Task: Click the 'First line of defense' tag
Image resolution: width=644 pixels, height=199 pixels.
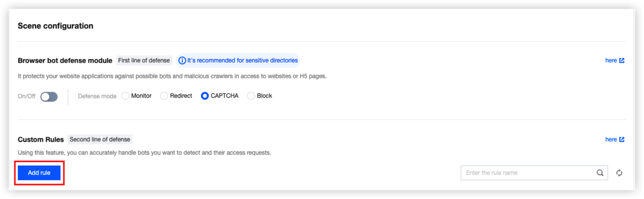Action: (x=144, y=60)
